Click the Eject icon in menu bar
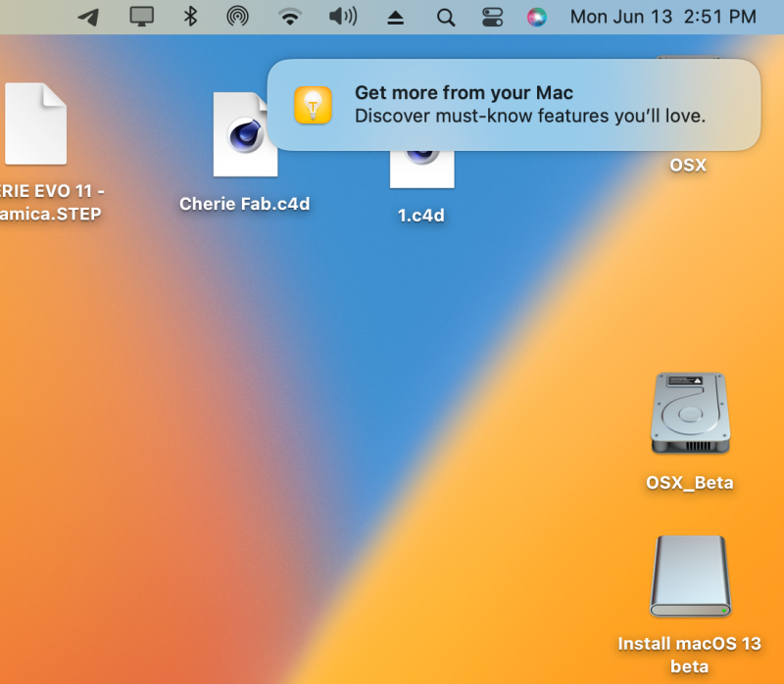The width and height of the screenshot is (784, 684). point(397,17)
